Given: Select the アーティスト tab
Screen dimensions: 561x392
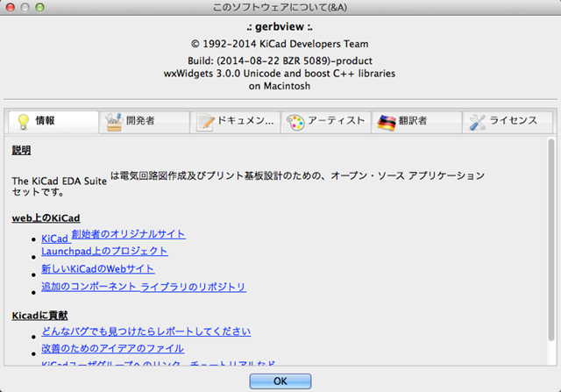Looking at the screenshot, I should (326, 122).
